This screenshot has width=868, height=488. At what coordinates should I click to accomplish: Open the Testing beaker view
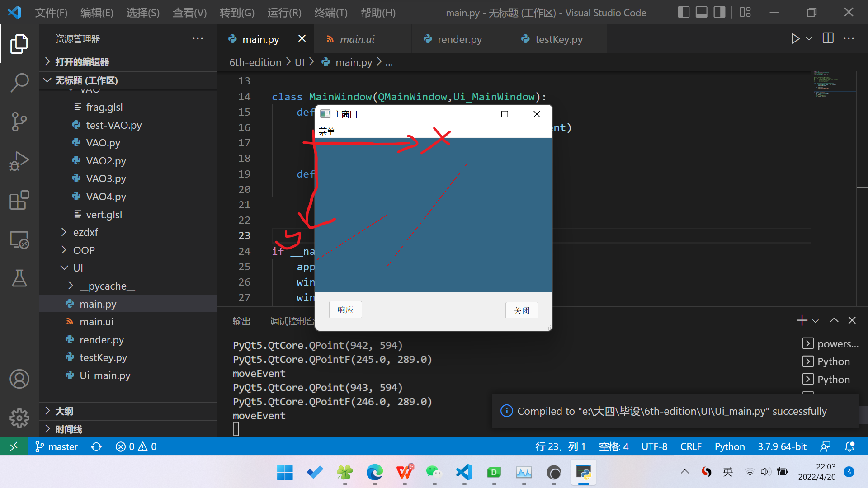[19, 278]
